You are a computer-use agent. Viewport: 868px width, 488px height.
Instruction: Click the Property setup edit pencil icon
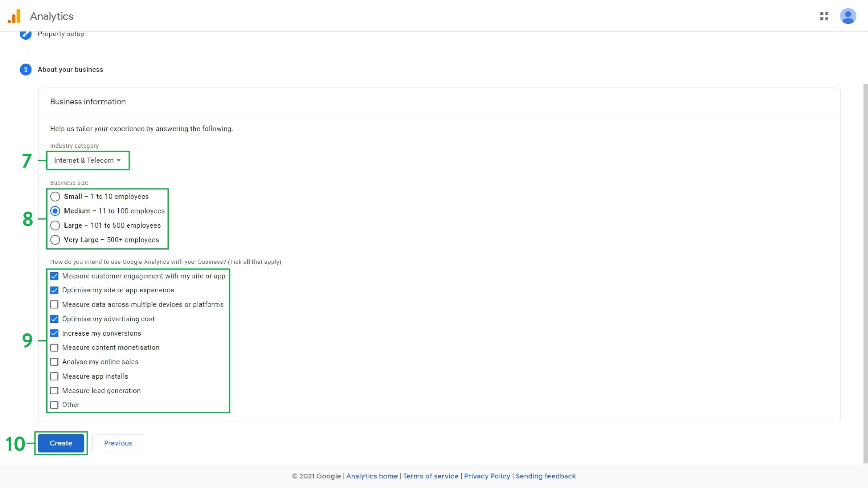pyautogui.click(x=26, y=34)
